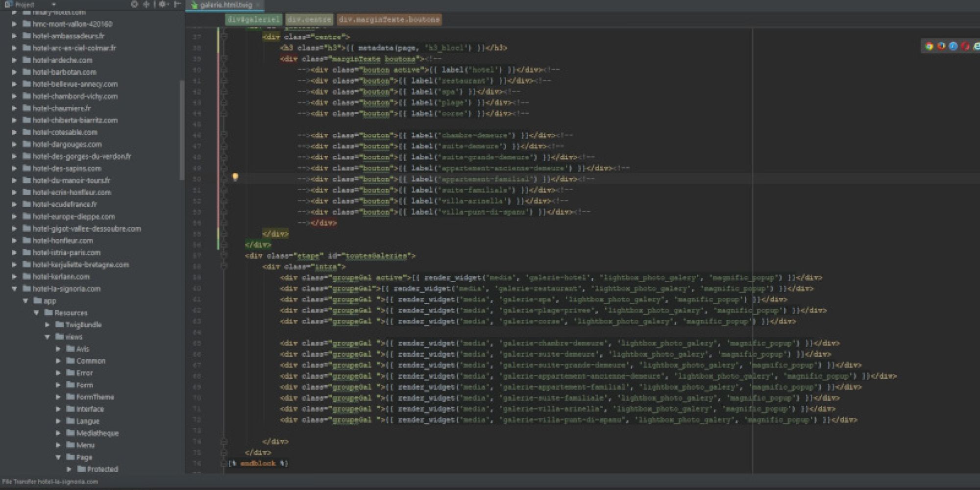This screenshot has width=980, height=490.
Task: Click the div.marginTexte.boutons breadcrumb
Action: (x=389, y=20)
